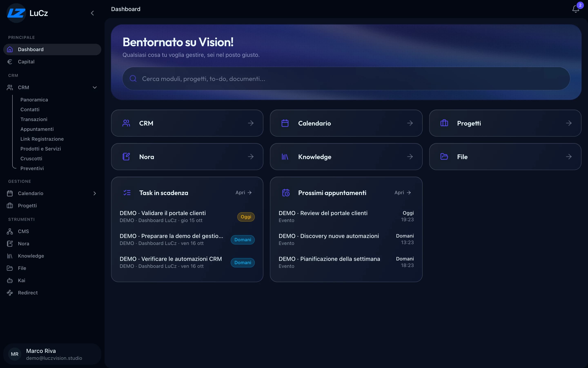
Task: Collapse the CRM submenu chevron
Action: 95,87
